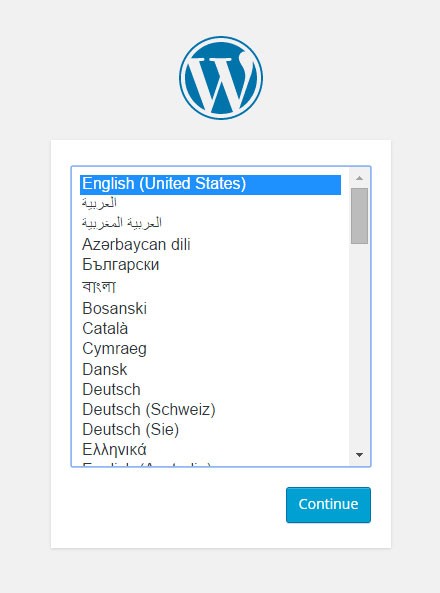Click the Continue button

[328, 505]
